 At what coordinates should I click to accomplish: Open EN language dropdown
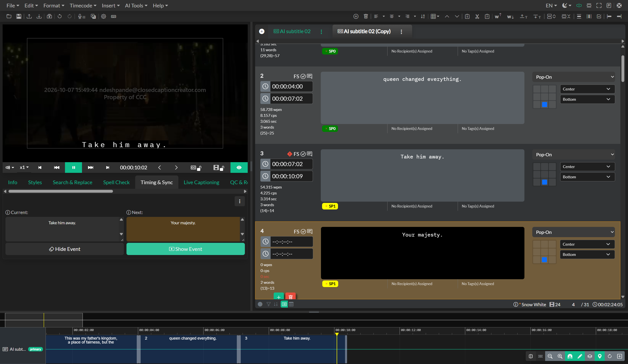(551, 5)
